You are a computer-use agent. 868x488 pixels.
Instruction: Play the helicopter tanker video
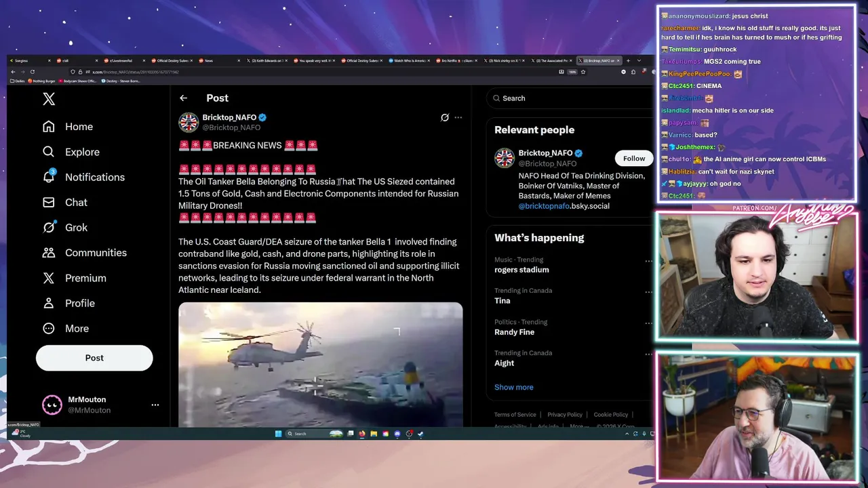320,365
